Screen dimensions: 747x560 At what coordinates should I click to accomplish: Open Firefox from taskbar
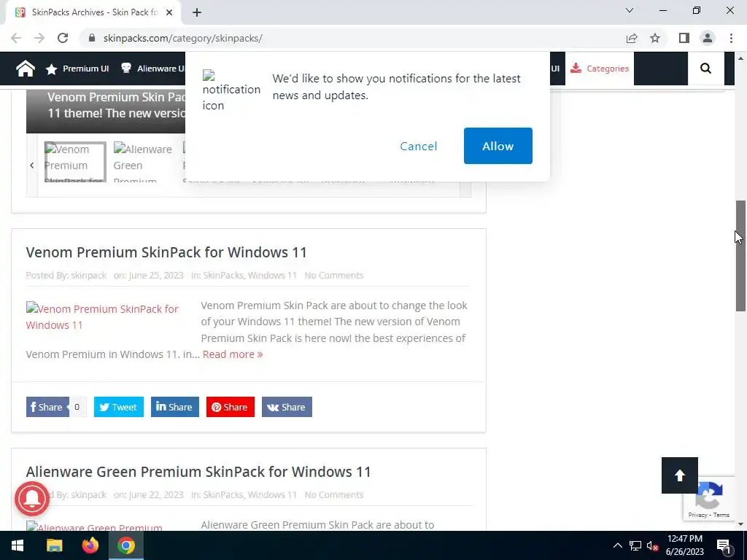(x=90, y=545)
